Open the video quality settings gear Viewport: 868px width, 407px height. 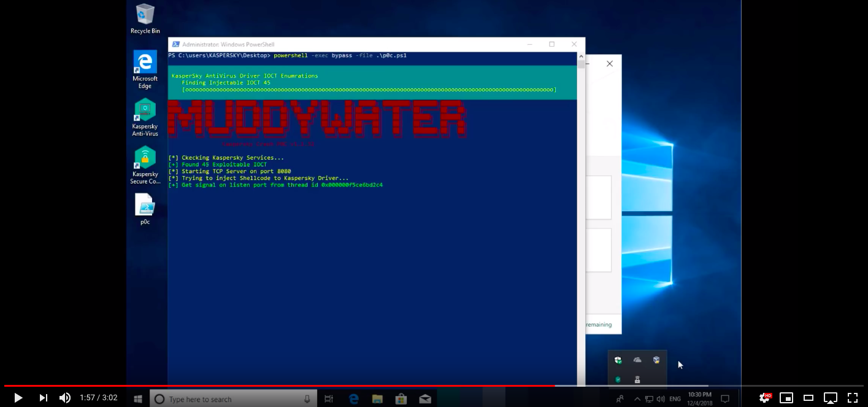click(764, 398)
